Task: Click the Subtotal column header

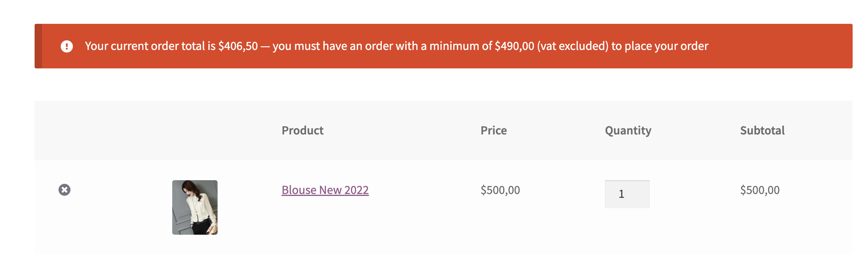Action: tap(762, 131)
